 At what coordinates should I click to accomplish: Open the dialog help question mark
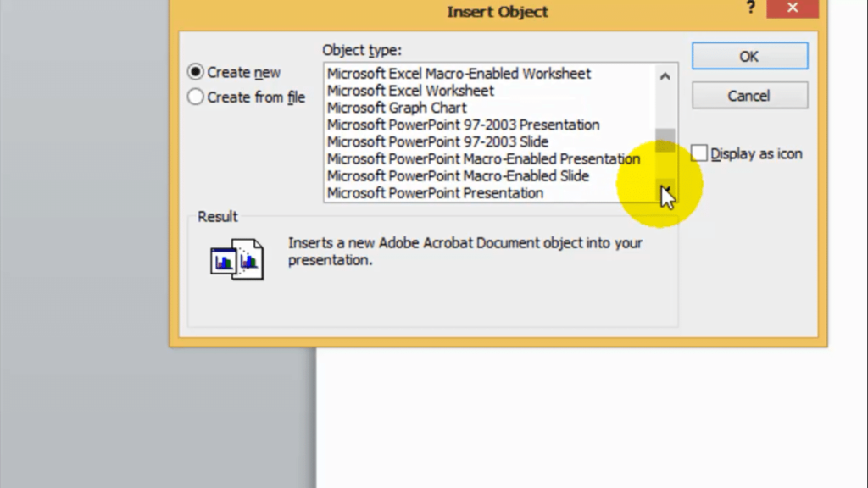click(x=751, y=8)
